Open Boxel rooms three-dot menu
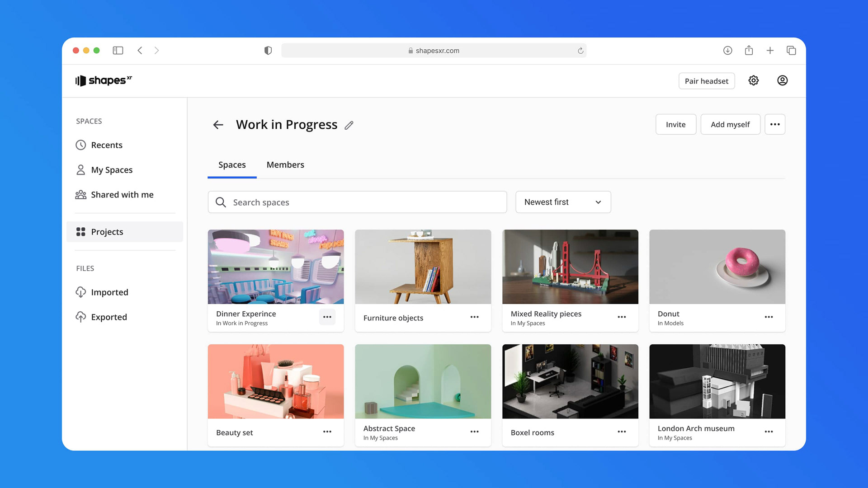The image size is (868, 488). tap(622, 432)
